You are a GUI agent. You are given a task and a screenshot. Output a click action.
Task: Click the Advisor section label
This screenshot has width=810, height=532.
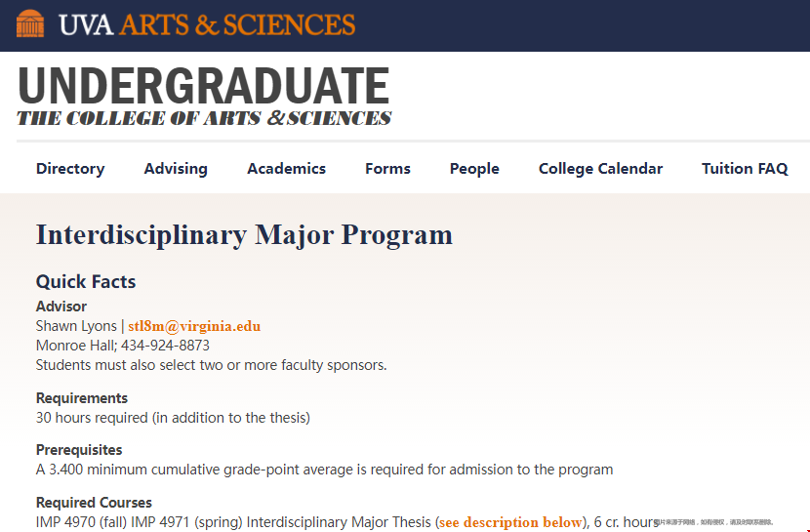tap(61, 307)
